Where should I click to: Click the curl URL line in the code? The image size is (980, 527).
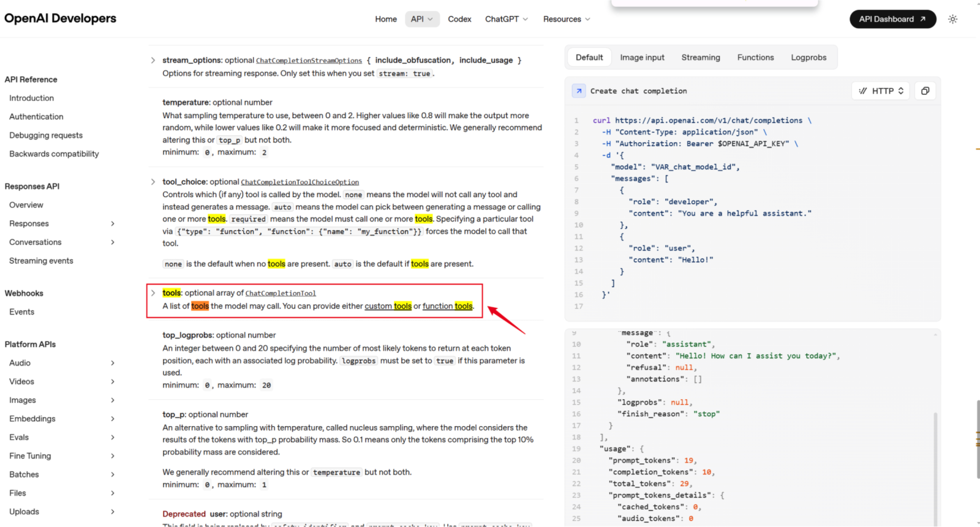702,121
